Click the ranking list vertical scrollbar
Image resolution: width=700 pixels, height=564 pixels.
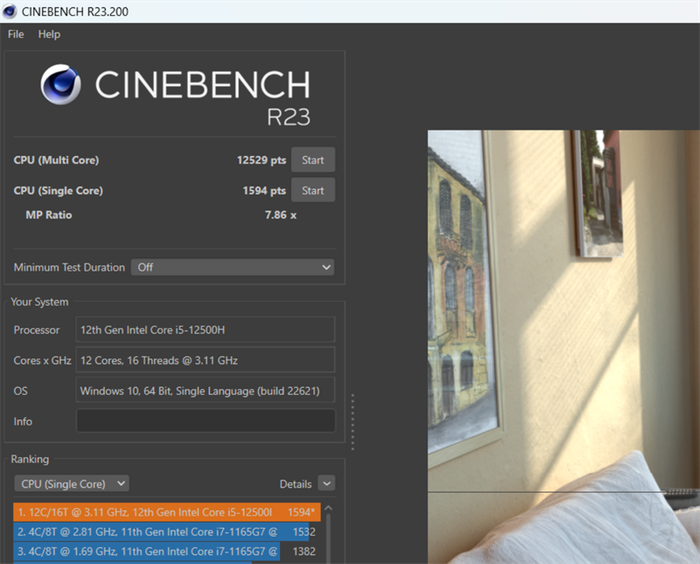point(328,540)
